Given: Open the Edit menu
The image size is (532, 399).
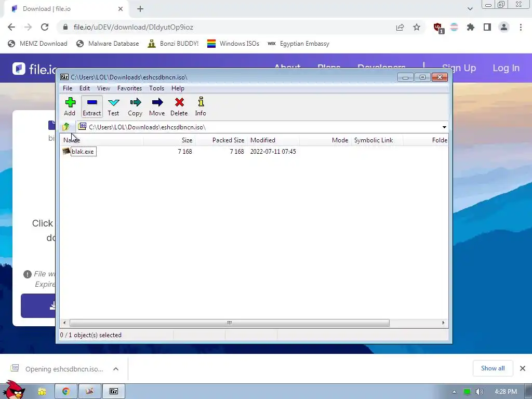Looking at the screenshot, I should point(85,88).
